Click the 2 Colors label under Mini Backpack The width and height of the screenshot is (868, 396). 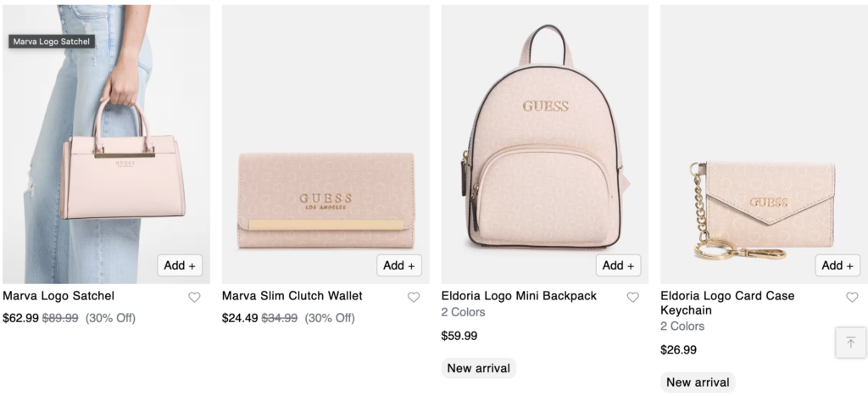click(464, 312)
